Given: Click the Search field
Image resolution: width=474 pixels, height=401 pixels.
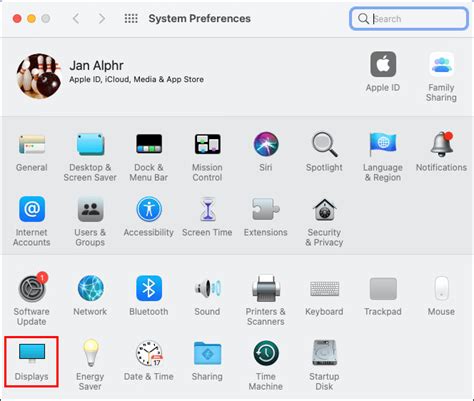Looking at the screenshot, I should (409, 19).
